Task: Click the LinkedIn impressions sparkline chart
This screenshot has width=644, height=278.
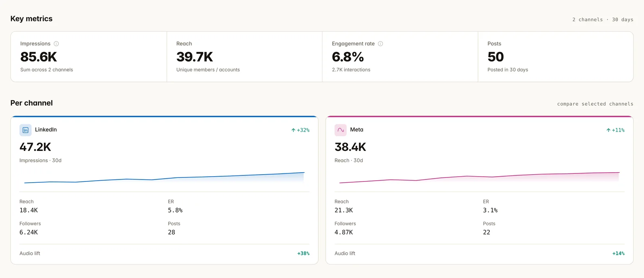Action: coord(164,177)
